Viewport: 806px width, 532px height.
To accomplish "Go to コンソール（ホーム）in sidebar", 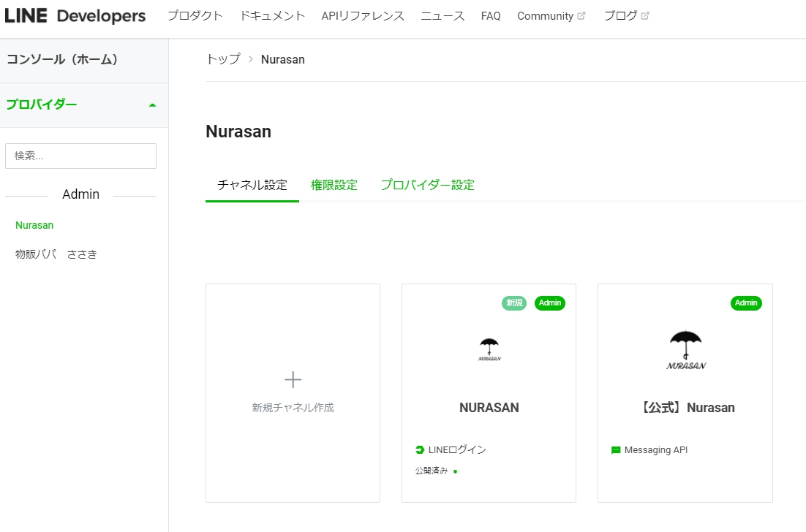I will point(84,60).
